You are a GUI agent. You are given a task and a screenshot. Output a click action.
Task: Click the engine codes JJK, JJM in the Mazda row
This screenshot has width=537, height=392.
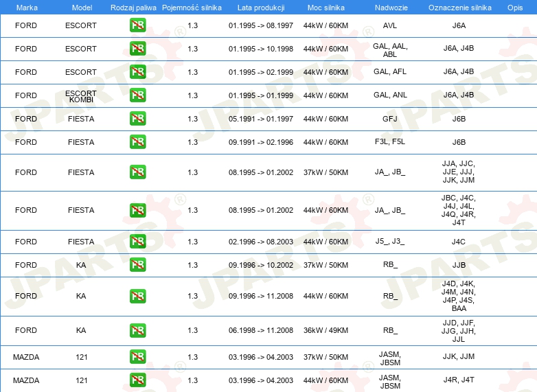point(459,356)
